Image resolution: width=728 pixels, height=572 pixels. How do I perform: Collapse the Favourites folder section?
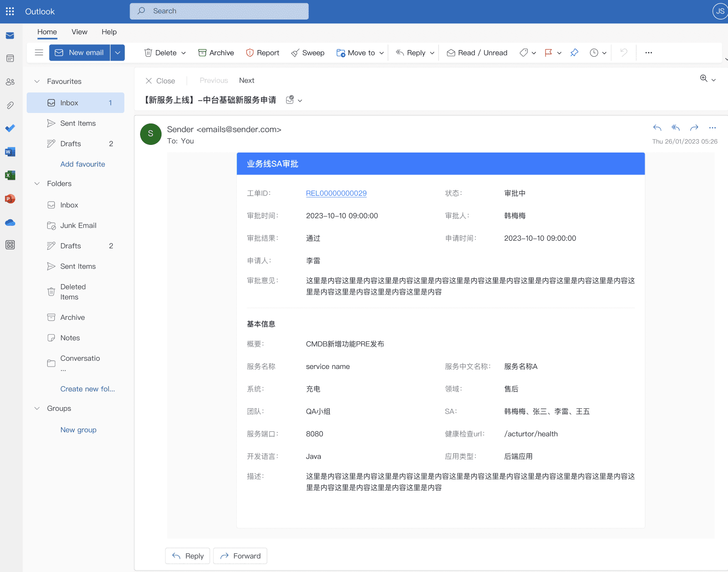[x=37, y=82]
